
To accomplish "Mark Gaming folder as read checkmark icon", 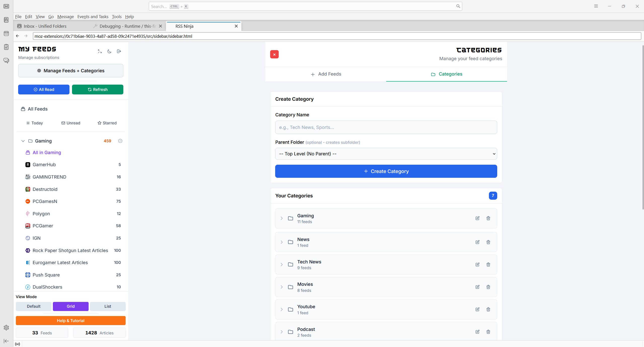I will pyautogui.click(x=120, y=141).
